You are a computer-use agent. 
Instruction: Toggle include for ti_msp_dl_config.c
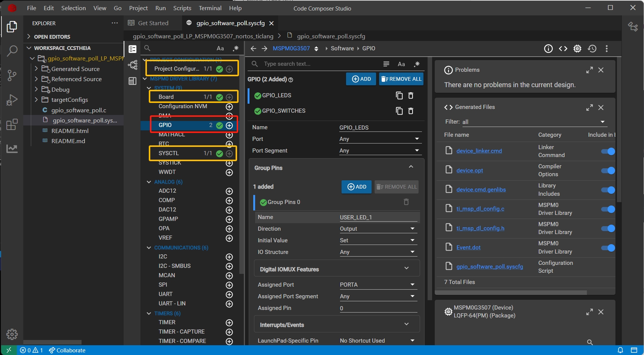pyautogui.click(x=608, y=209)
